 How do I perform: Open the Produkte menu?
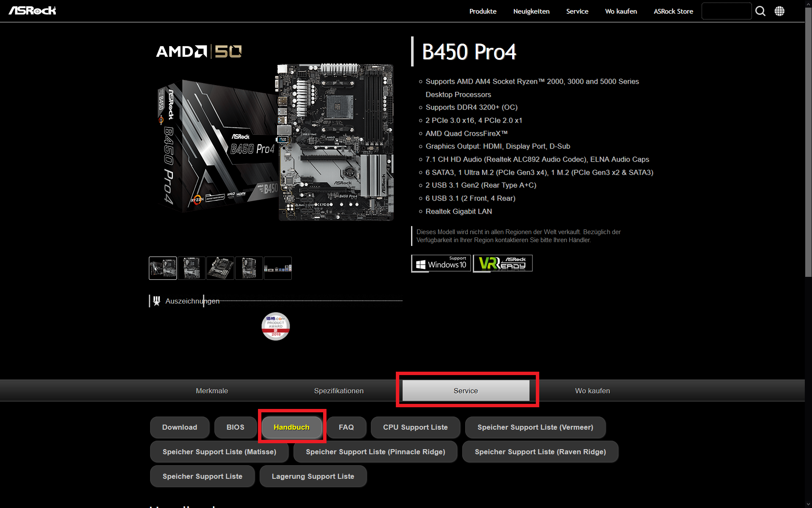pos(483,11)
